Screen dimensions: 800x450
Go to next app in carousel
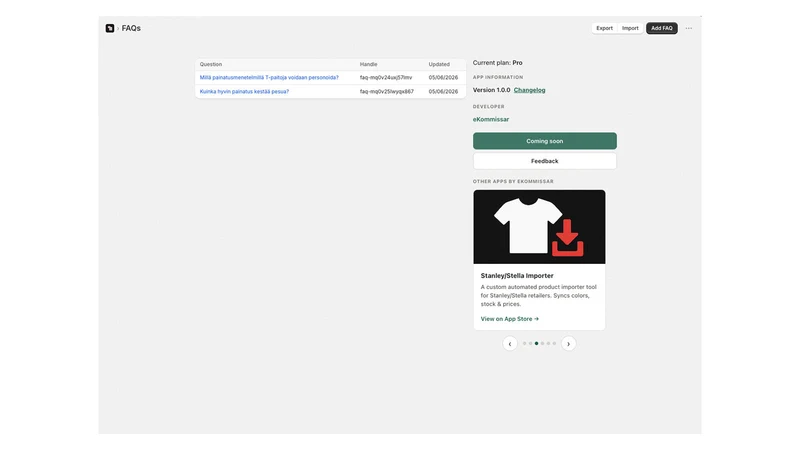click(x=568, y=343)
